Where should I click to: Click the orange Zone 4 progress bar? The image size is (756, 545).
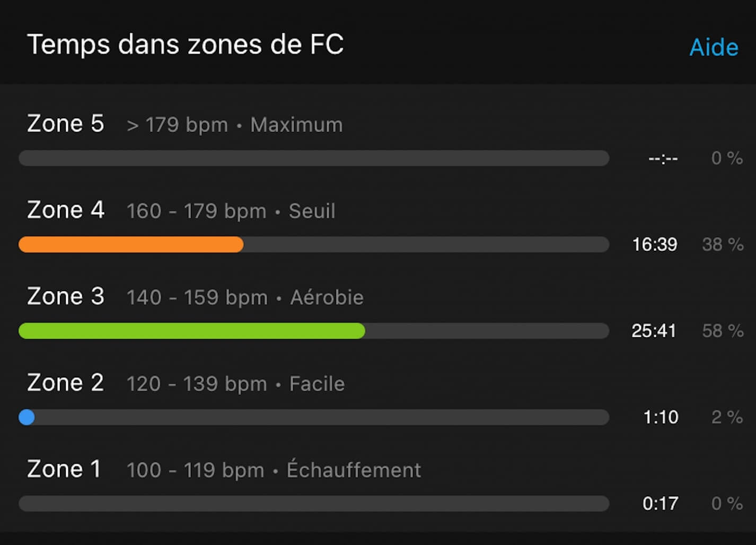(131, 244)
